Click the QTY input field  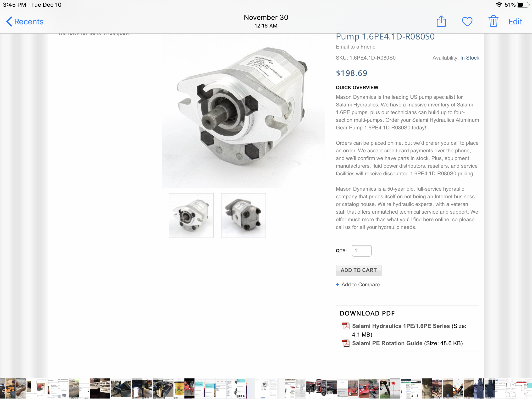(361, 251)
